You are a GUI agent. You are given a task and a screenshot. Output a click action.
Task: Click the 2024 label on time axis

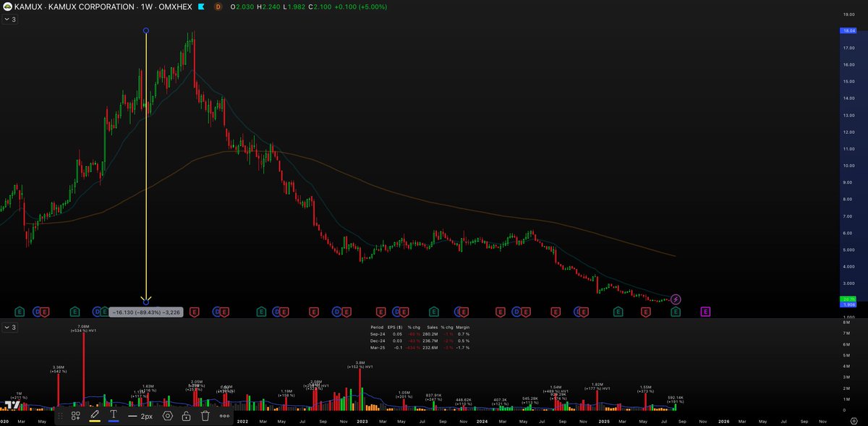482,420
